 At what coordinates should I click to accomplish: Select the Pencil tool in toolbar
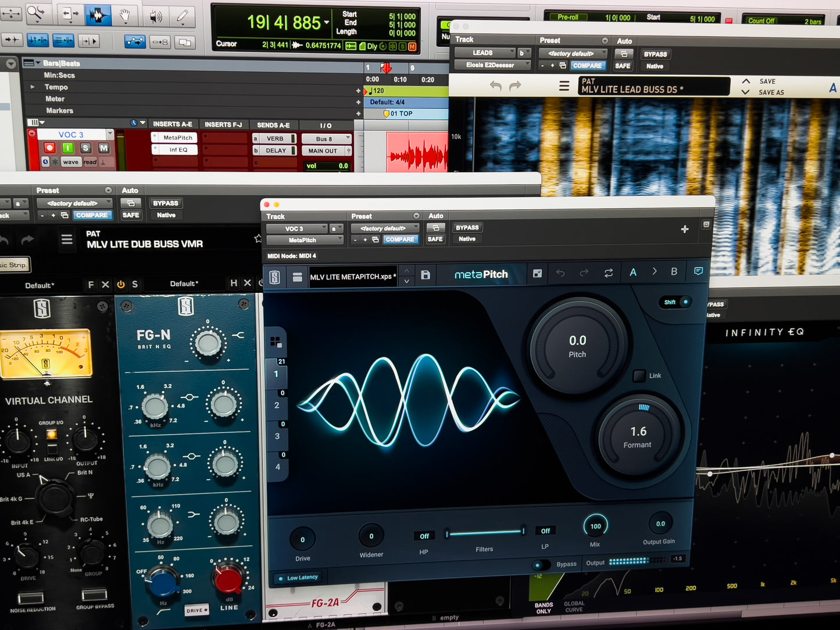point(183,16)
